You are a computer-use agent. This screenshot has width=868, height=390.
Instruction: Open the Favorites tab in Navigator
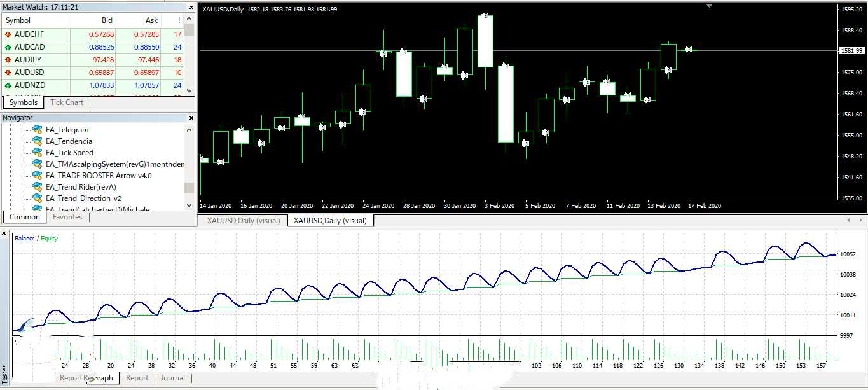tap(67, 217)
